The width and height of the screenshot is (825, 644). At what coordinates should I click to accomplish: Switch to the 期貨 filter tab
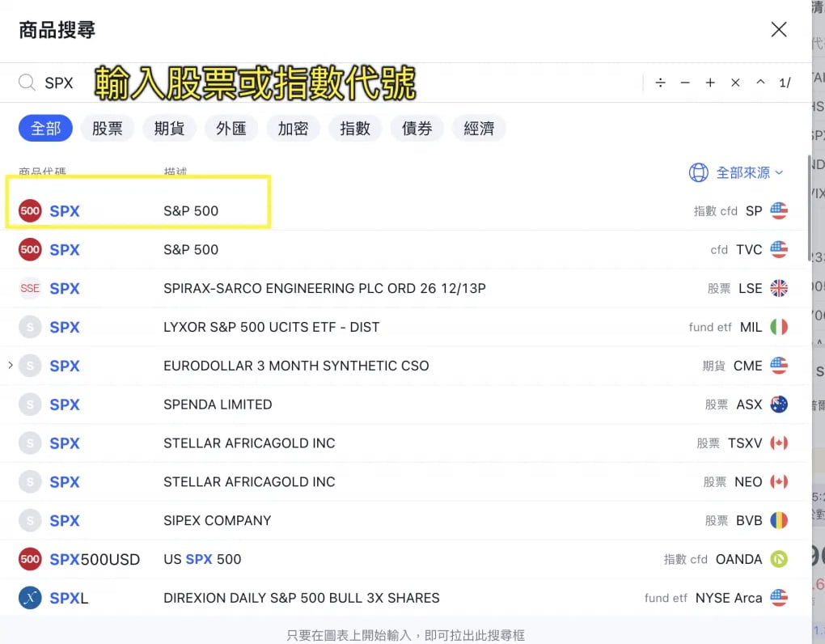tap(169, 128)
